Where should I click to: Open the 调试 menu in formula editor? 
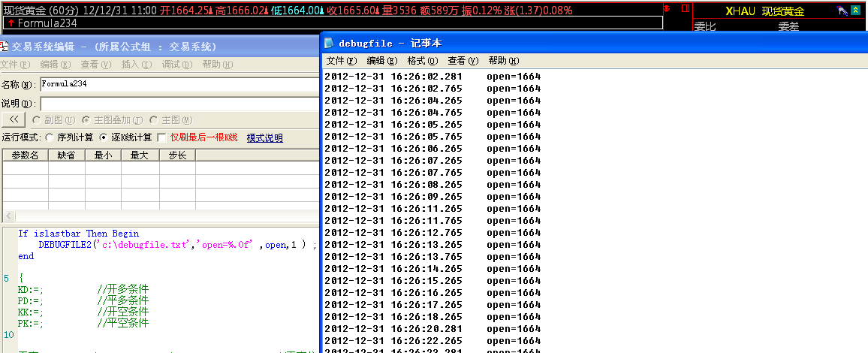pos(176,65)
